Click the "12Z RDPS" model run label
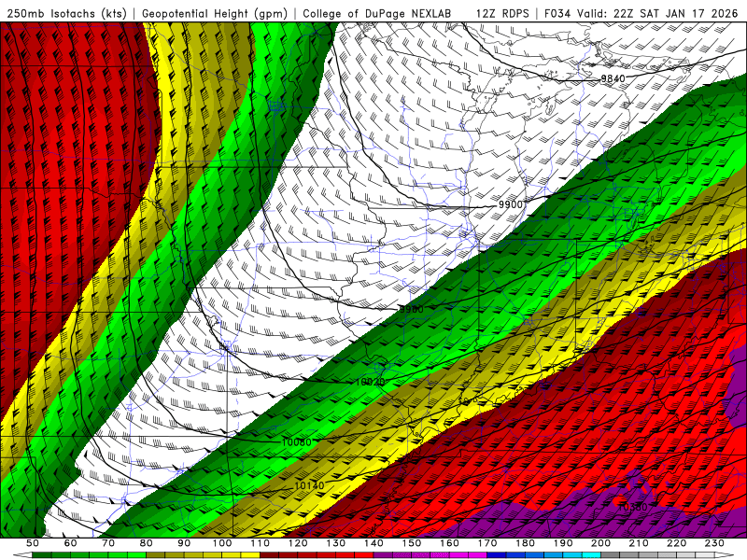 coord(502,13)
